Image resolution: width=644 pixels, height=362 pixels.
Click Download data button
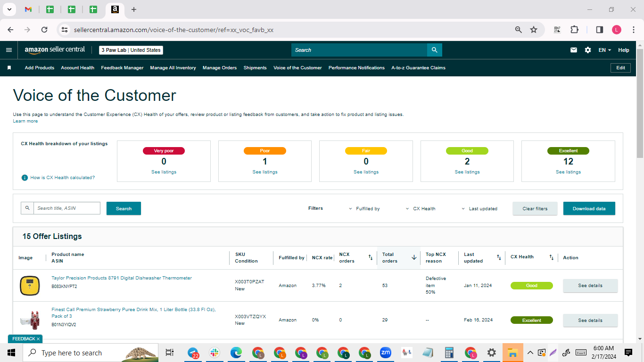pos(589,208)
